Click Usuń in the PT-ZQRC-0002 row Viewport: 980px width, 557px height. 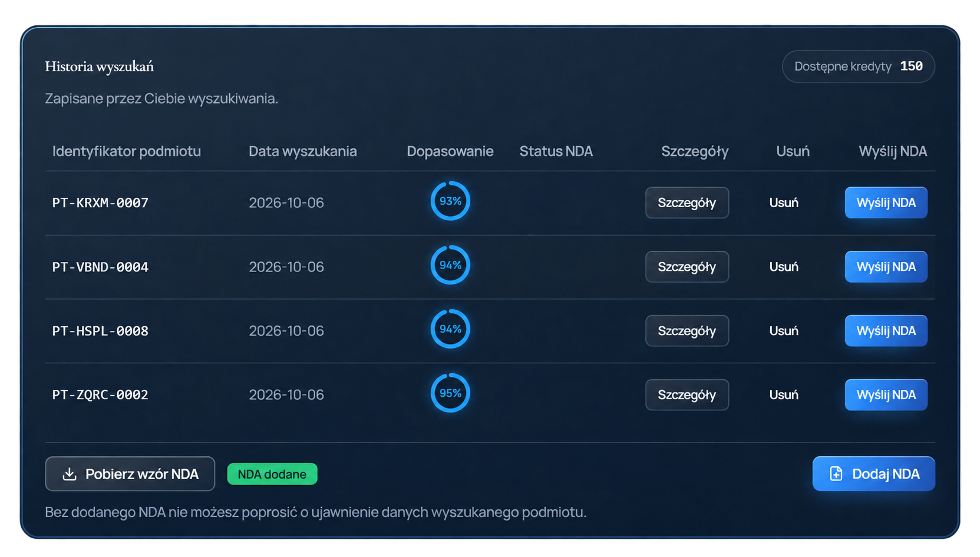point(784,394)
